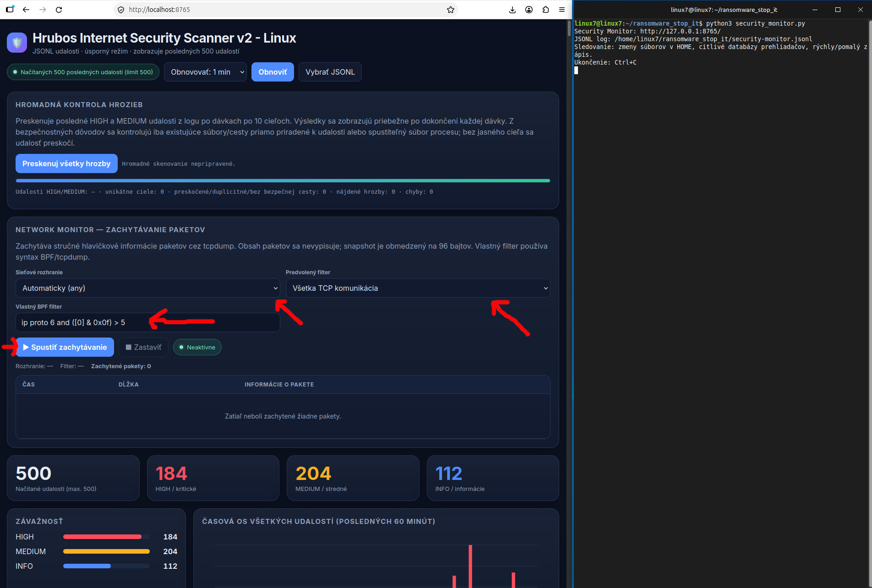Click the Hrubos shield logo icon
This screenshot has width=872, height=588.
17,43
